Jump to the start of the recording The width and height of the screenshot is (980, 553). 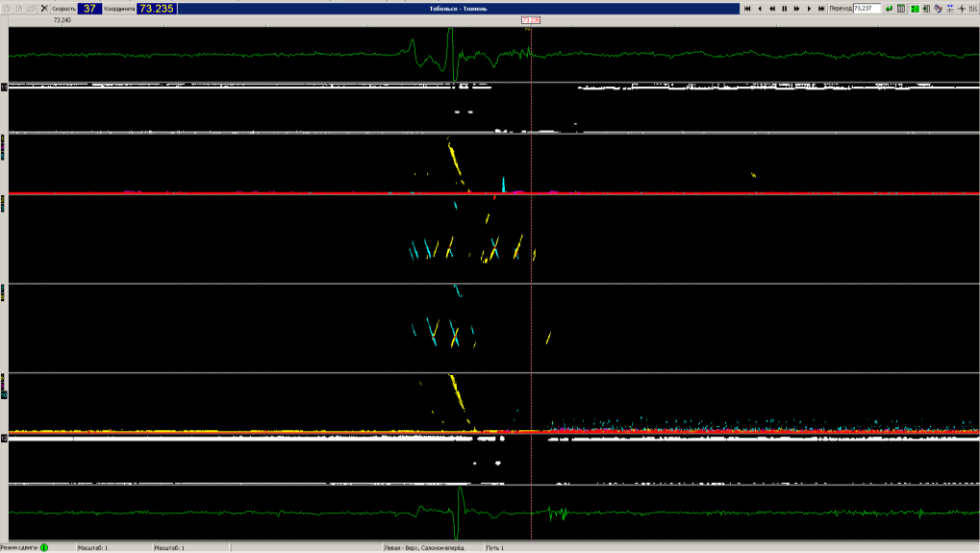[x=747, y=8]
